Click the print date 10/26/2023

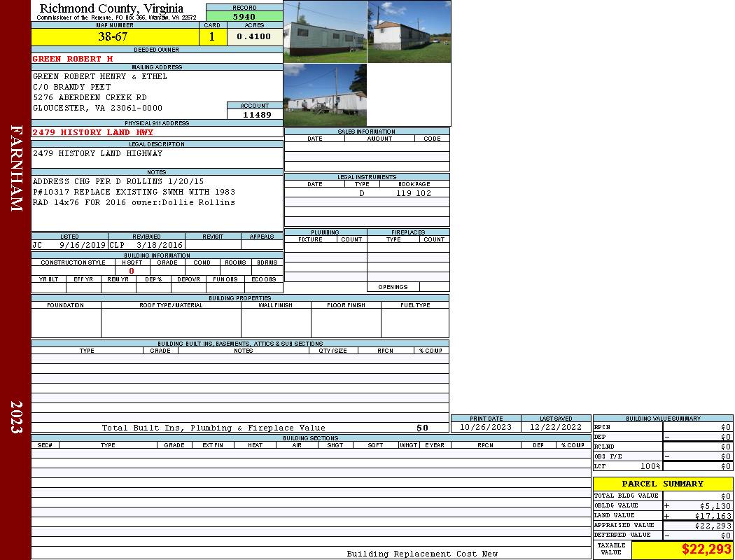pos(486,427)
